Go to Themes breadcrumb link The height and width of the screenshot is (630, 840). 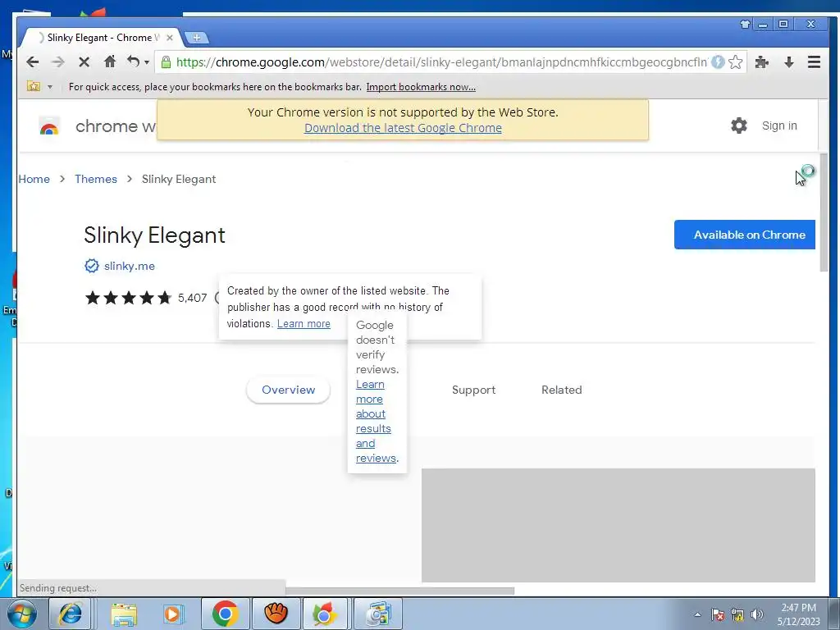(x=96, y=179)
